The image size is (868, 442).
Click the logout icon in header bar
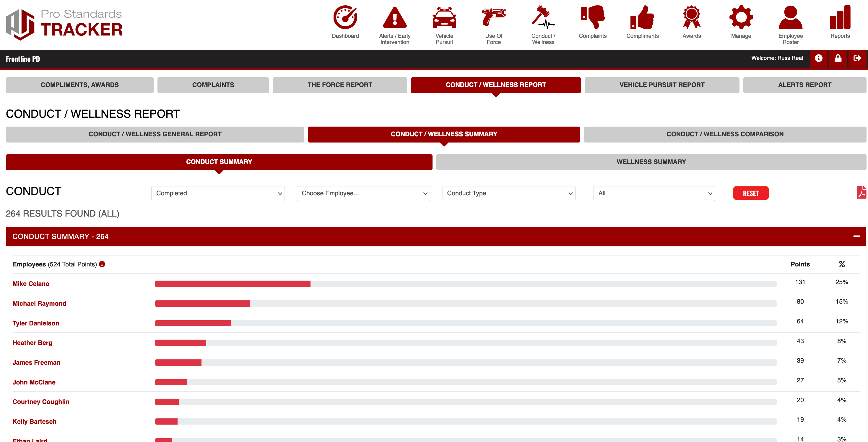tap(857, 59)
